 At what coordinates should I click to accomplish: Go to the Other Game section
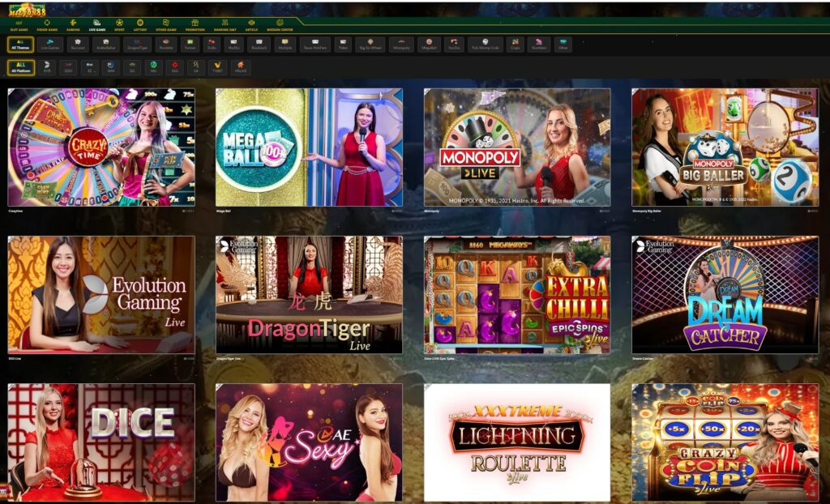click(166, 25)
